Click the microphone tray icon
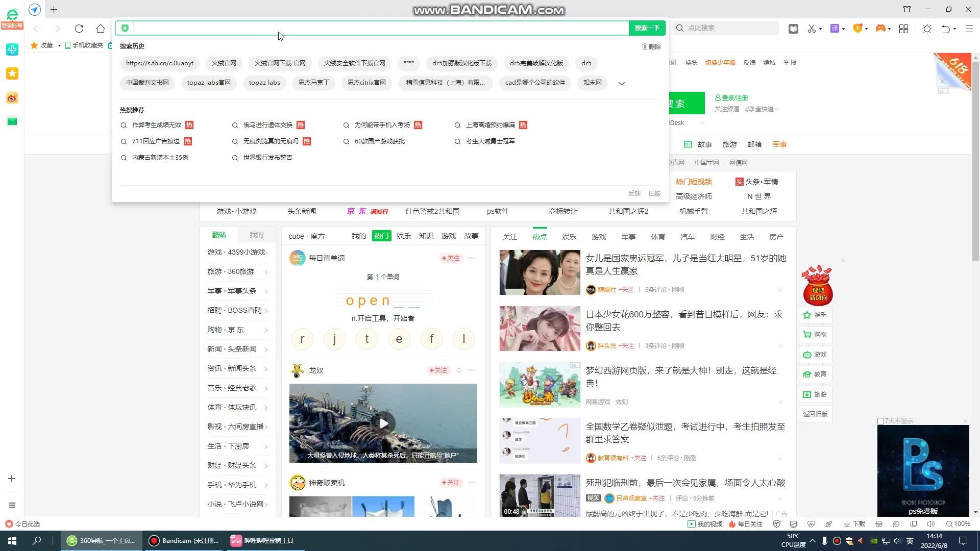 pos(825,541)
